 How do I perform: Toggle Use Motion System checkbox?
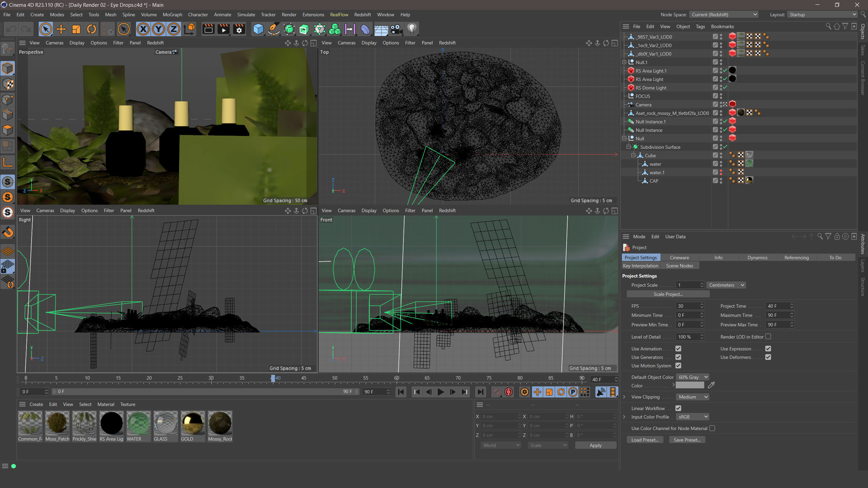click(678, 366)
